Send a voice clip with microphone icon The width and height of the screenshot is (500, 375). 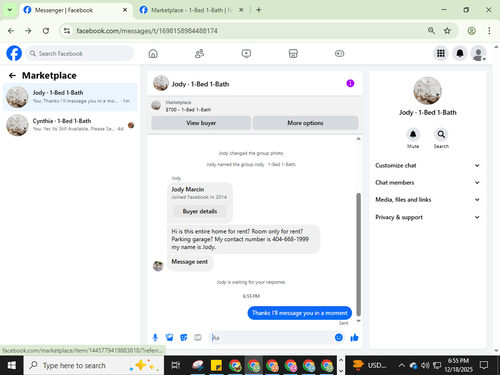[x=155, y=338]
